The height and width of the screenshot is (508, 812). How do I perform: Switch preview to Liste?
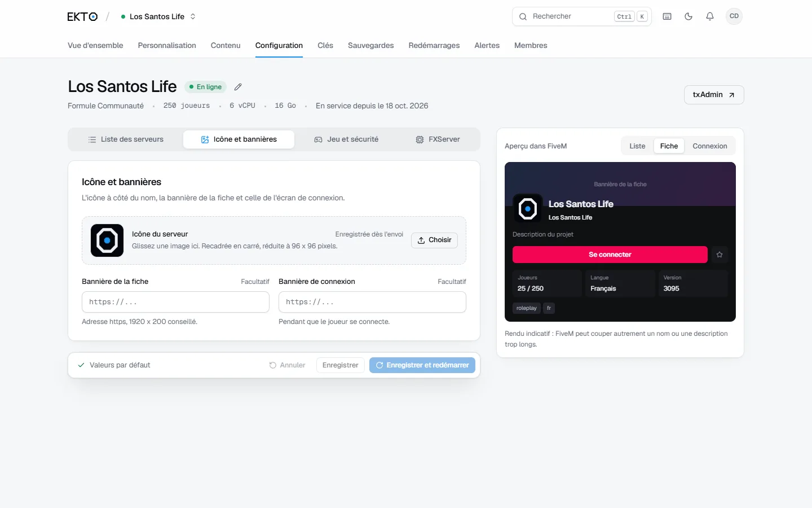(x=637, y=146)
